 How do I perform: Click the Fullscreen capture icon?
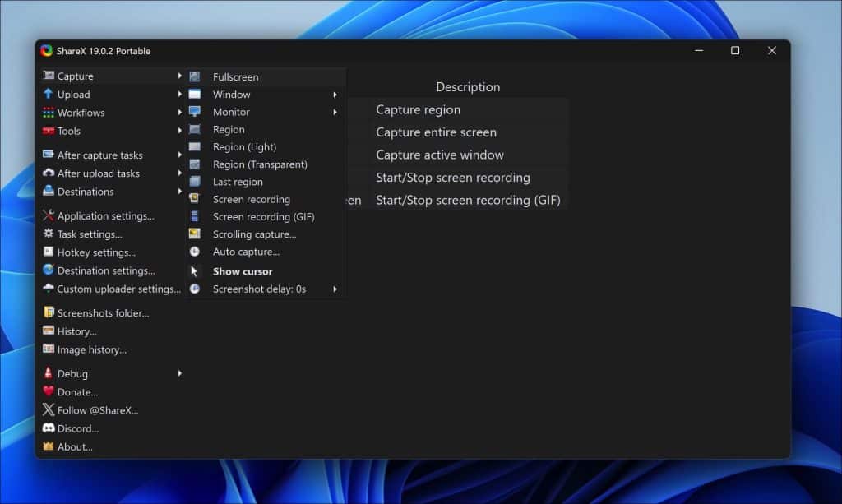195,76
